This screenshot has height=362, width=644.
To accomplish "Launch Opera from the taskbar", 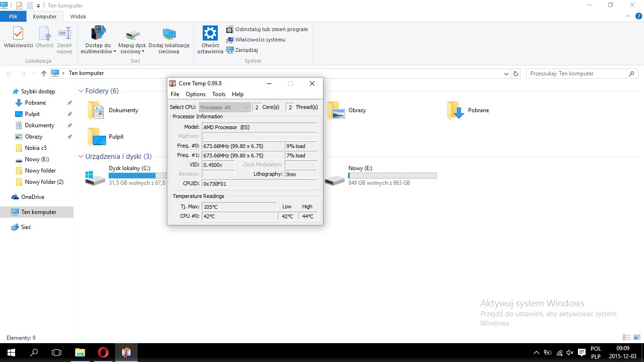I will 103,353.
